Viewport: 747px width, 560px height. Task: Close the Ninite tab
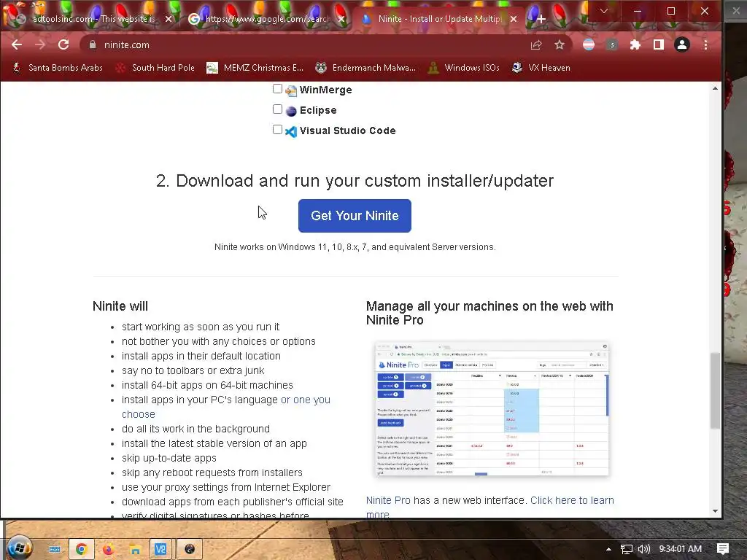click(x=513, y=19)
